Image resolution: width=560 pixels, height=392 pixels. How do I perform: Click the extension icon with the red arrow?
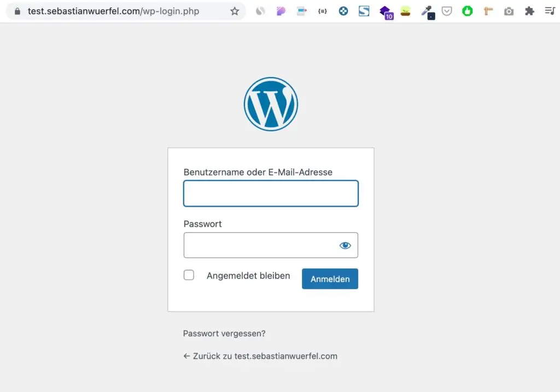[x=302, y=11]
